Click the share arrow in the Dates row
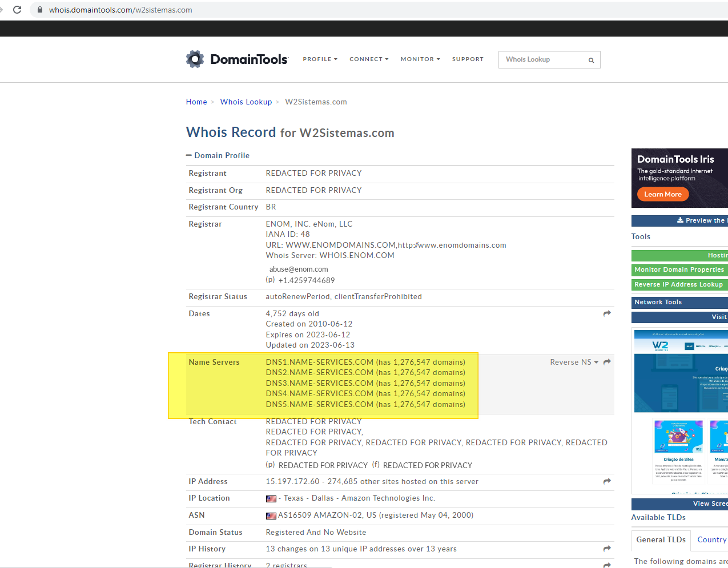This screenshot has width=728, height=568. click(x=607, y=313)
